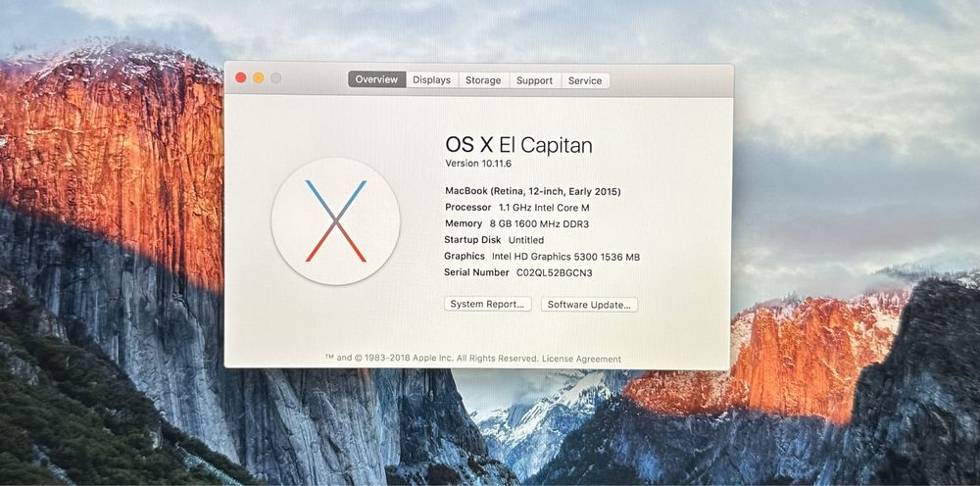Click the 'Memory' label

coord(464,223)
